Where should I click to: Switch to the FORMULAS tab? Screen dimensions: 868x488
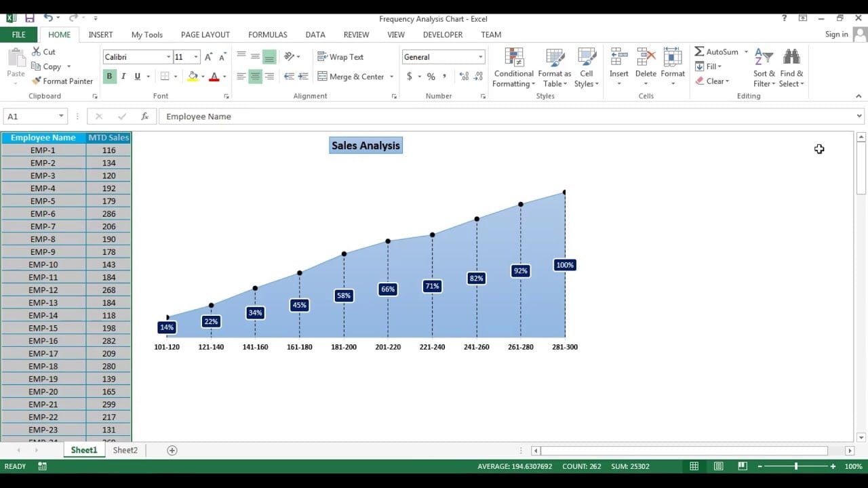point(267,35)
